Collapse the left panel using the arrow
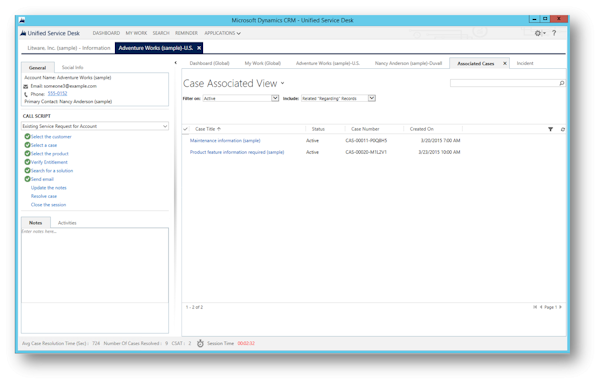The height and width of the screenshot is (384, 600). (176, 63)
